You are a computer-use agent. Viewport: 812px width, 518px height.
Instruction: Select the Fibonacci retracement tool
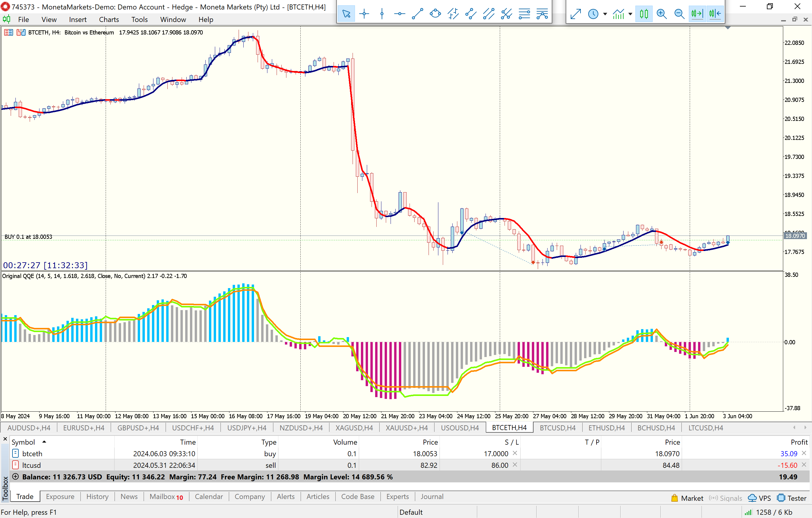tap(524, 14)
